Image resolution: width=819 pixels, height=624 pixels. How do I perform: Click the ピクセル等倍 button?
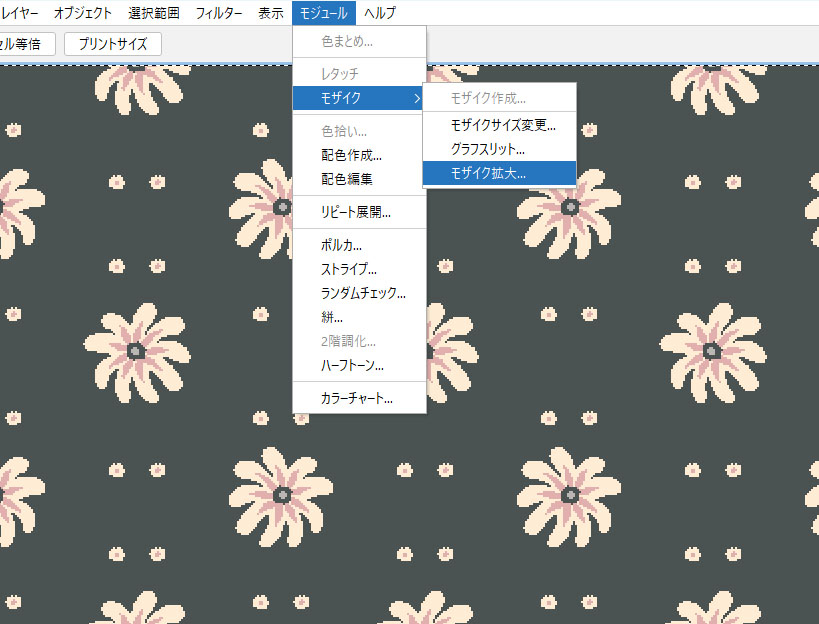pyautogui.click(x=26, y=44)
